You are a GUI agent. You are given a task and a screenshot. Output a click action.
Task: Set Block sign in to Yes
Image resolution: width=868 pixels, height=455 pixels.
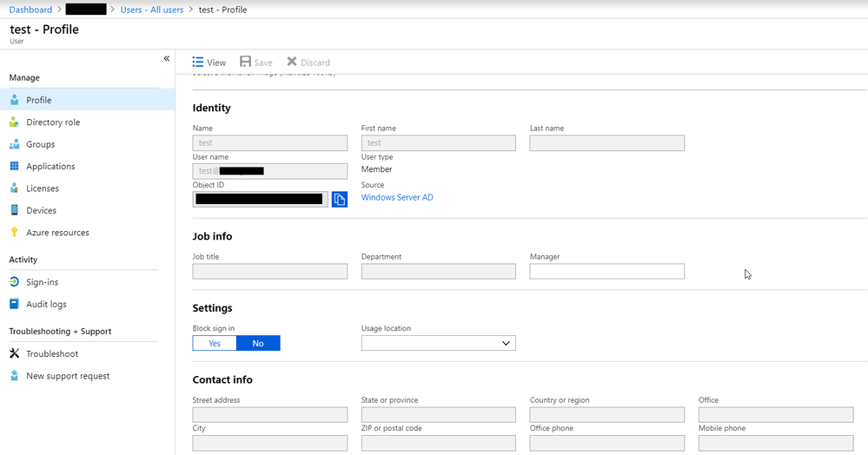[x=215, y=343]
